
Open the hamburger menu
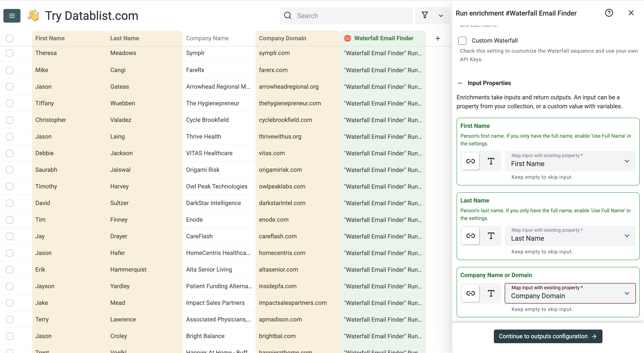(12, 16)
